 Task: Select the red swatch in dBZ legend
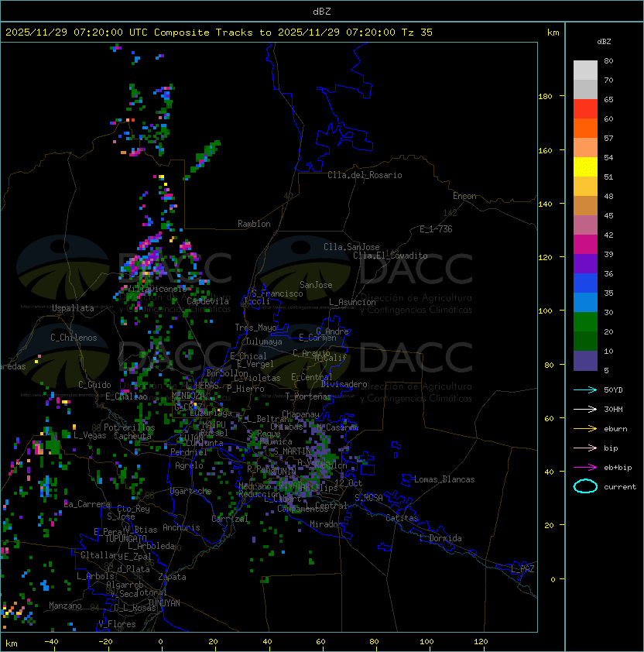coord(585,109)
